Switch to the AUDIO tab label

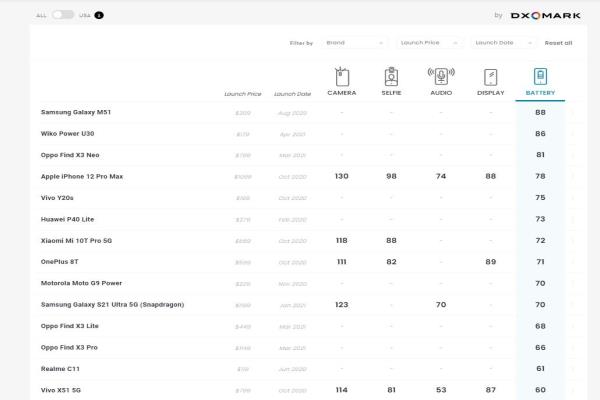point(441,93)
